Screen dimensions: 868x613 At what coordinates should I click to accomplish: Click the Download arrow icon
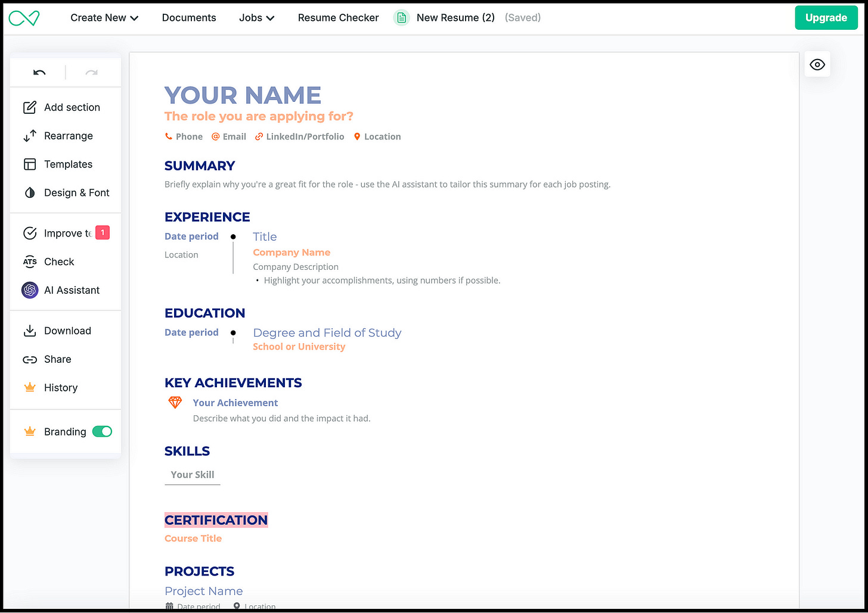[30, 331]
